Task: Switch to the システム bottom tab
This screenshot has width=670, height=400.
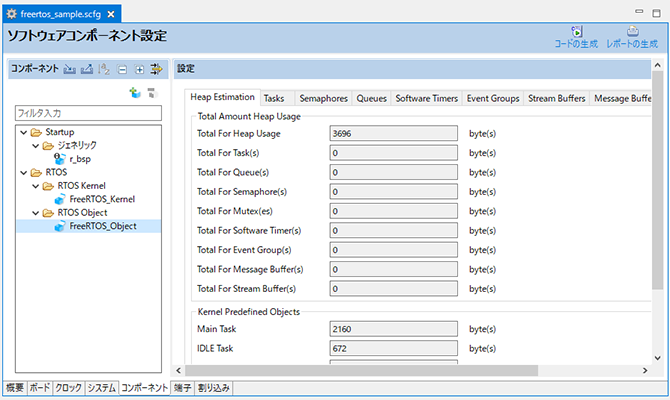Action: coord(102,388)
